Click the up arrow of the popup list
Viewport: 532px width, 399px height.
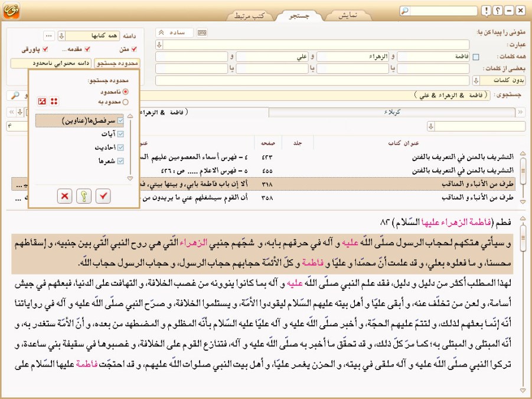click(130, 116)
